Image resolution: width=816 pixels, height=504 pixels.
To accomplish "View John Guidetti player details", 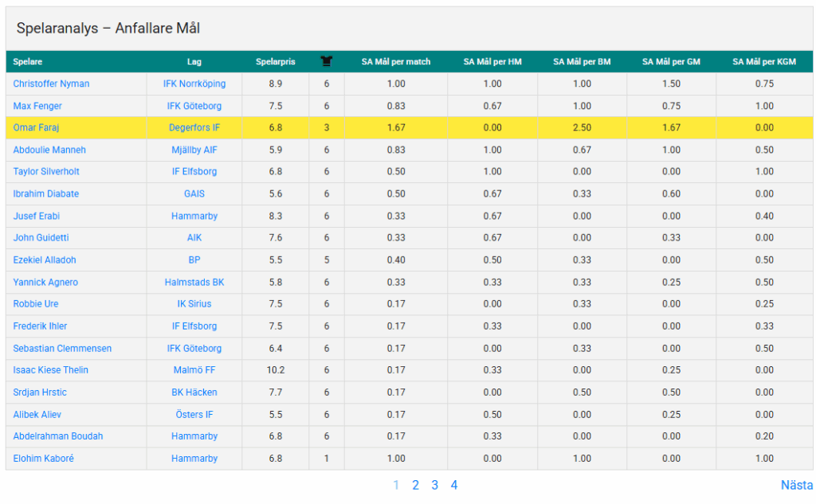I will pyautogui.click(x=41, y=238).
